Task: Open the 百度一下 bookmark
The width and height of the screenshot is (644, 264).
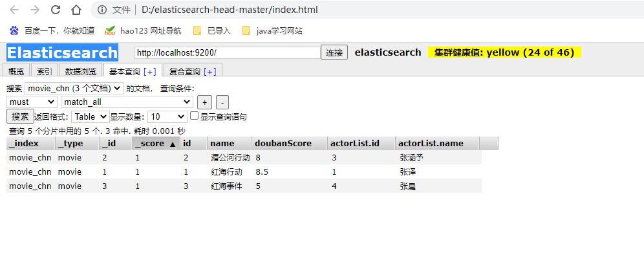Action: 52,30
